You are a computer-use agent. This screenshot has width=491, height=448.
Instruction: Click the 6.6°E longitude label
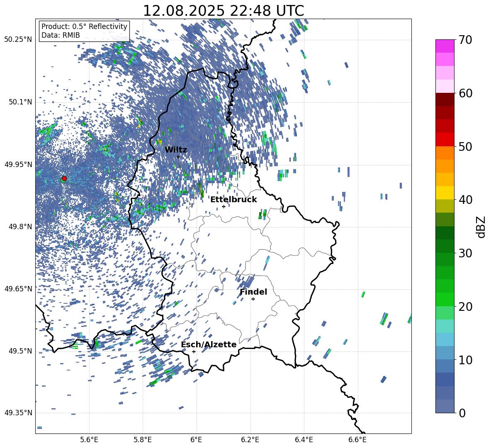(357, 440)
